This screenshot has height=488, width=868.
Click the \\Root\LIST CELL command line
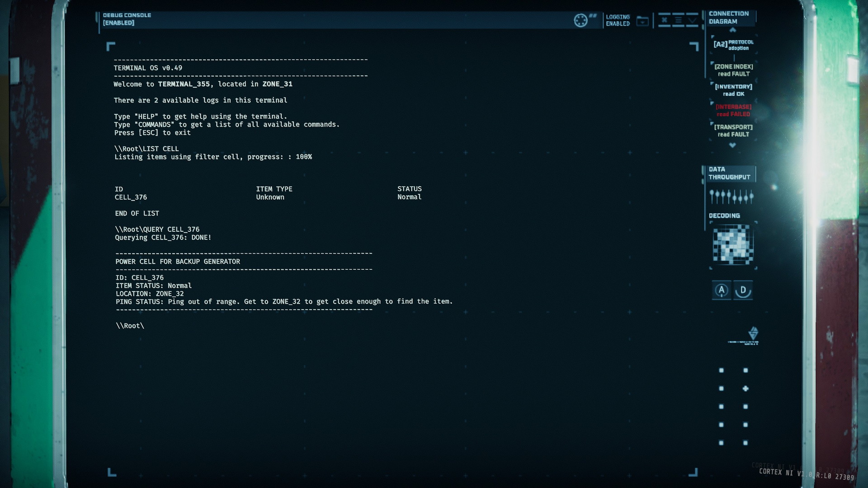pos(146,149)
